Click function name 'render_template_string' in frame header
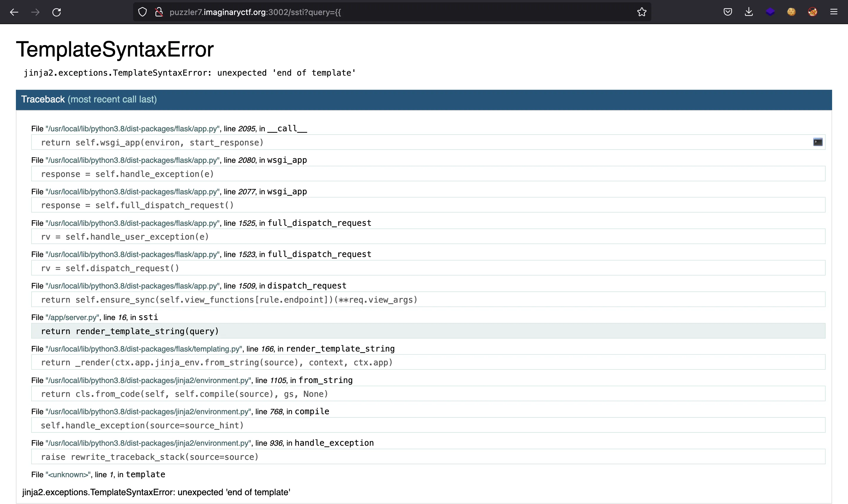 click(x=340, y=349)
